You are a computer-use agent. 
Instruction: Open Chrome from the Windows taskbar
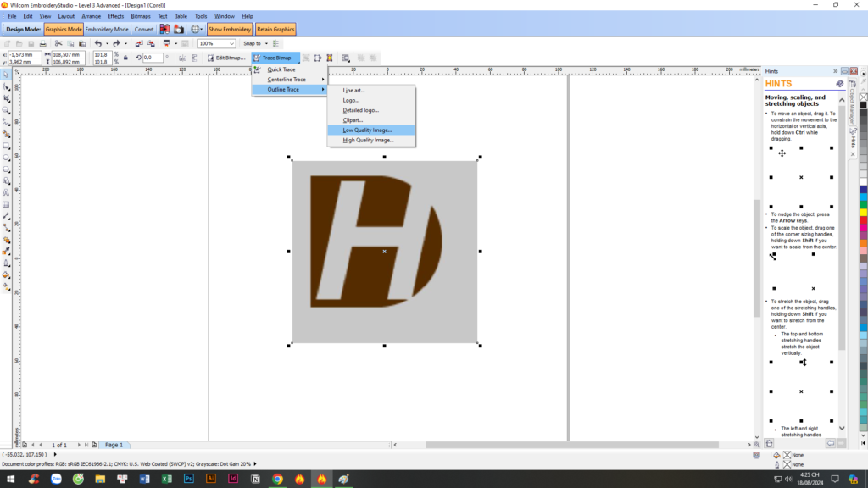pyautogui.click(x=277, y=480)
